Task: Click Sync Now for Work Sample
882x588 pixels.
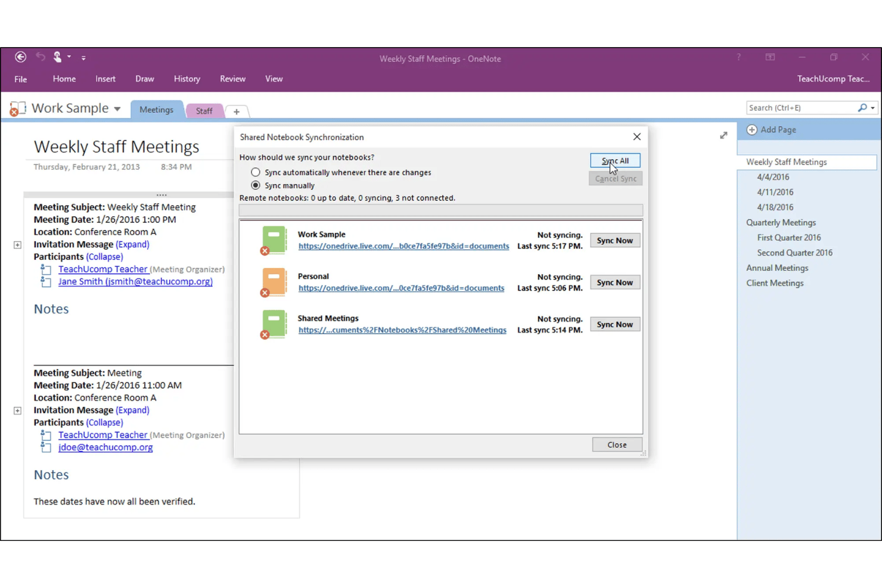Action: (x=615, y=241)
